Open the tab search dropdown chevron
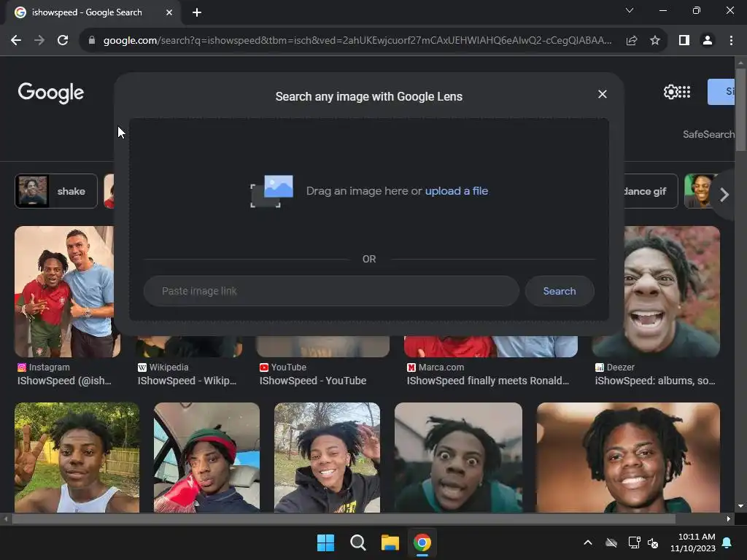This screenshot has height=560, width=747. pos(630,10)
